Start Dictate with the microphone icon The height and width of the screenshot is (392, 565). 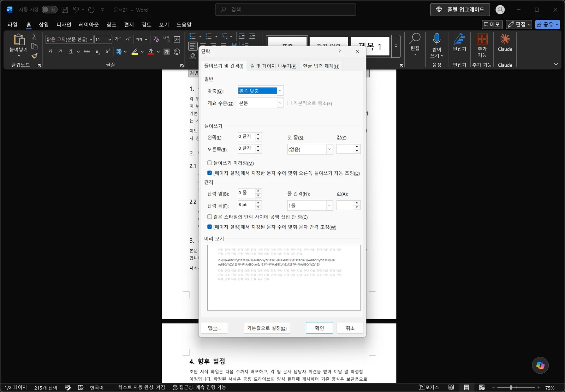tap(437, 38)
